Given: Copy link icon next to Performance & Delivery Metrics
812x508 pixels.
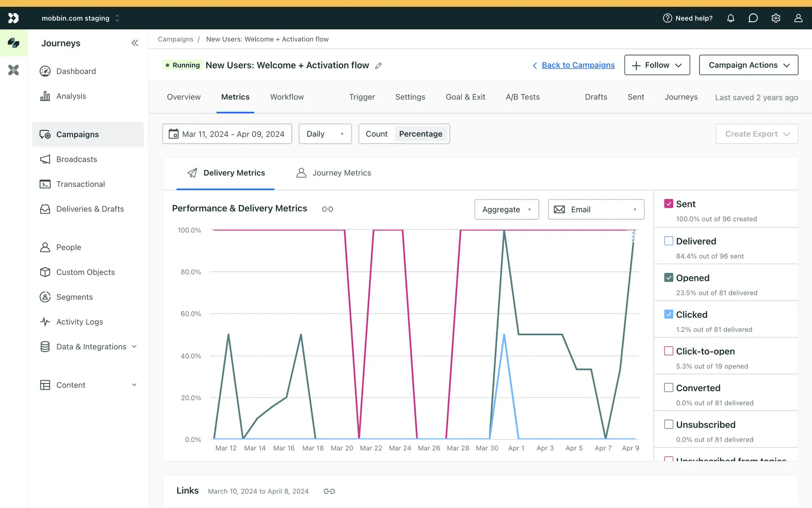Looking at the screenshot, I should pyautogui.click(x=327, y=209).
